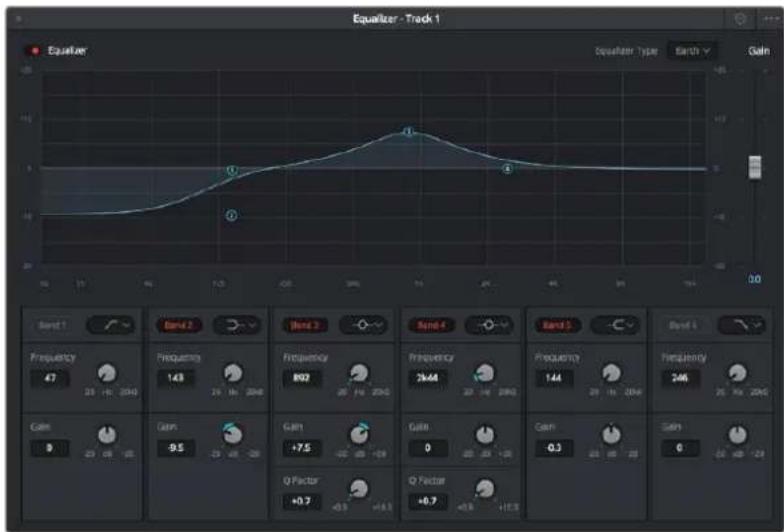Open Band 3 bell filter type dropdown
The image size is (784, 532).
tap(363, 326)
